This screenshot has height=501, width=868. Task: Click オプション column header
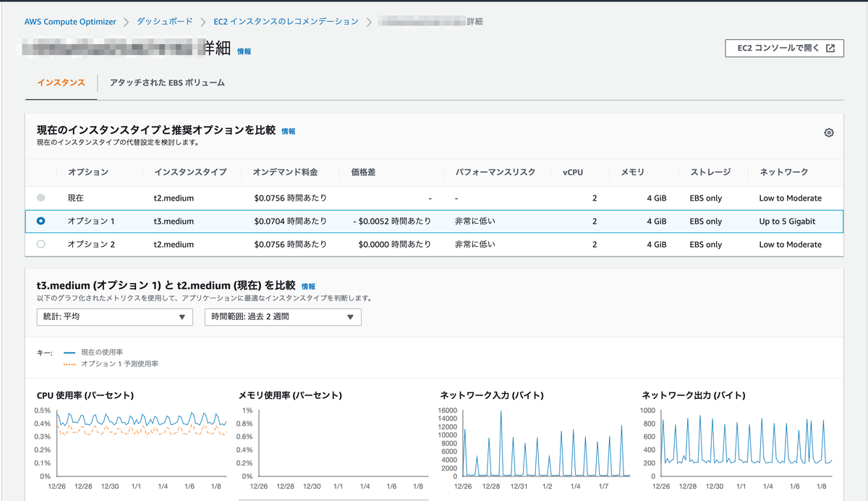point(88,172)
